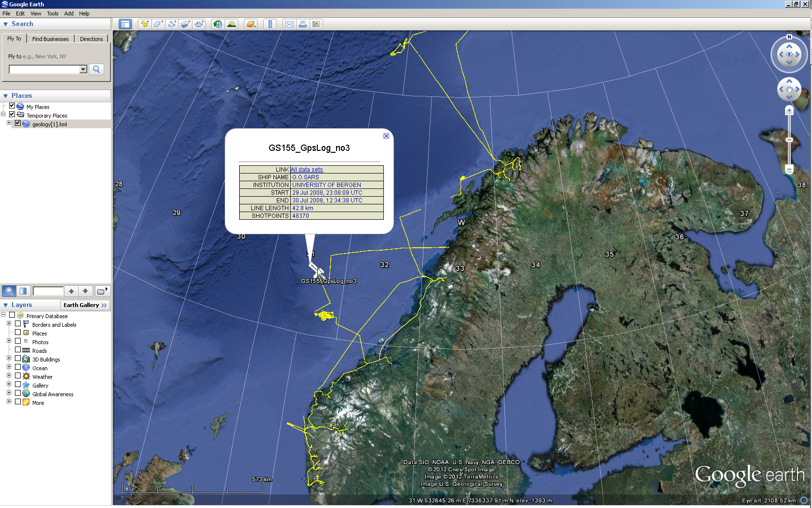Click the Email envelope toolbar icon
812x508 pixels.
[x=289, y=24]
